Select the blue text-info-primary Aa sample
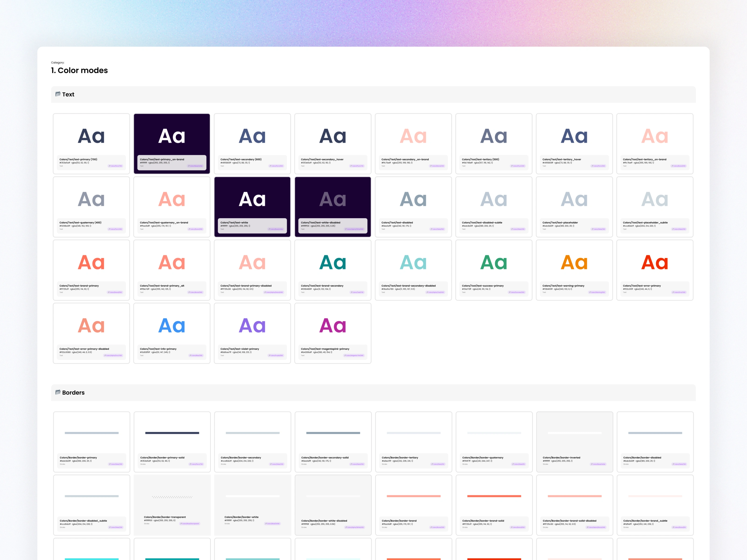747x560 pixels. pos(172,326)
